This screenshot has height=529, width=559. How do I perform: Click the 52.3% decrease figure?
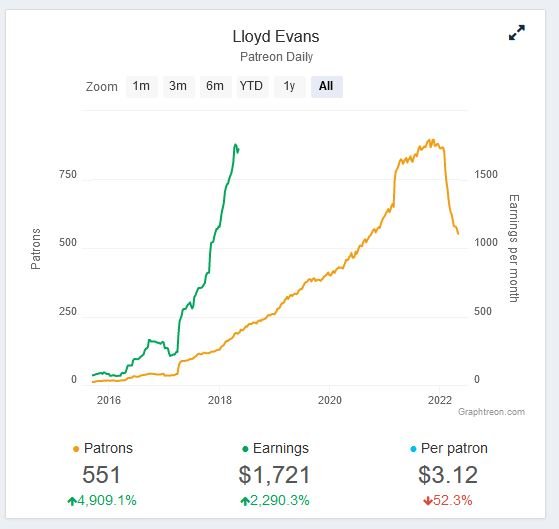pos(448,500)
